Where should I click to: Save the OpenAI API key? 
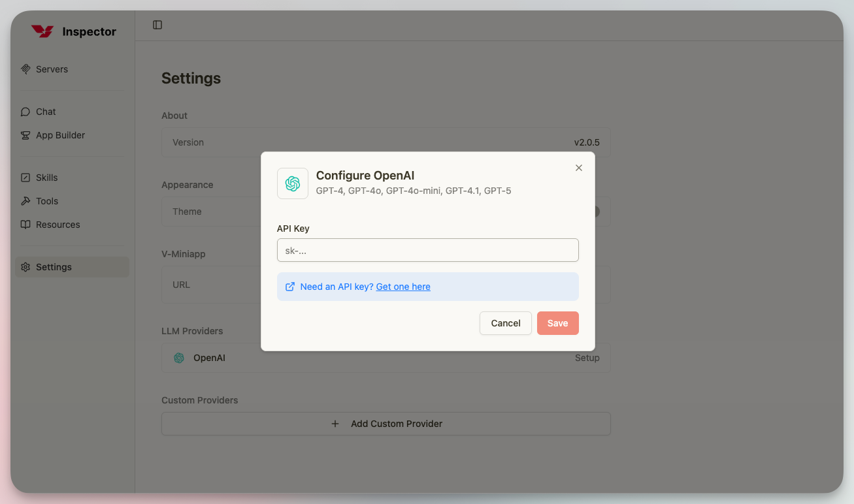558,323
